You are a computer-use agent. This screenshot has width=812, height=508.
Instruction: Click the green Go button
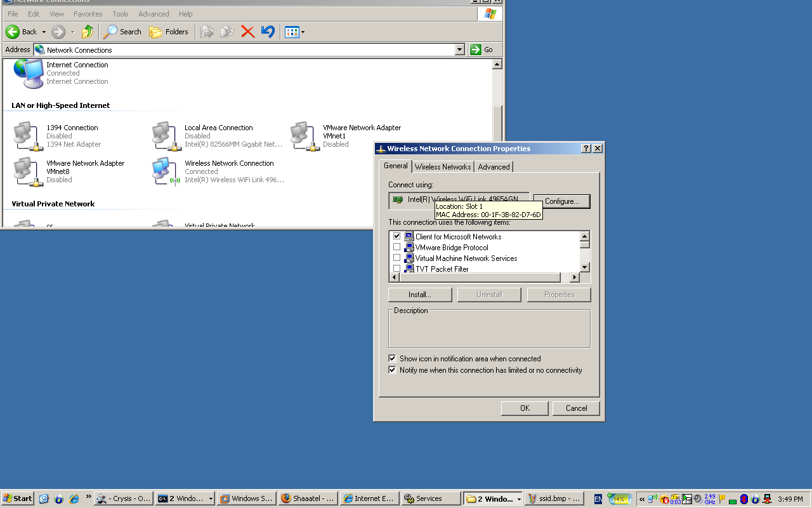coord(482,50)
